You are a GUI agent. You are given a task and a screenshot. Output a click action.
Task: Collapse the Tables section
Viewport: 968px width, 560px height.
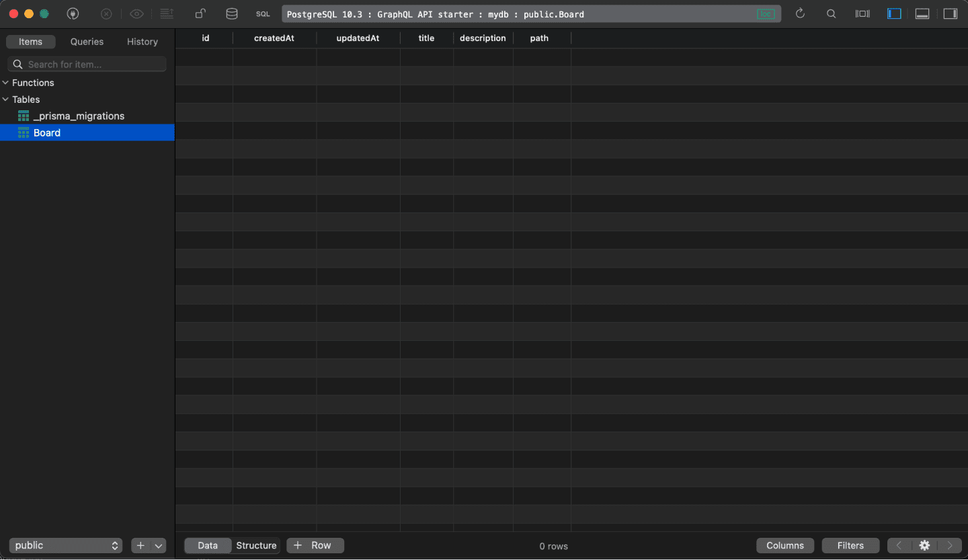(5, 99)
